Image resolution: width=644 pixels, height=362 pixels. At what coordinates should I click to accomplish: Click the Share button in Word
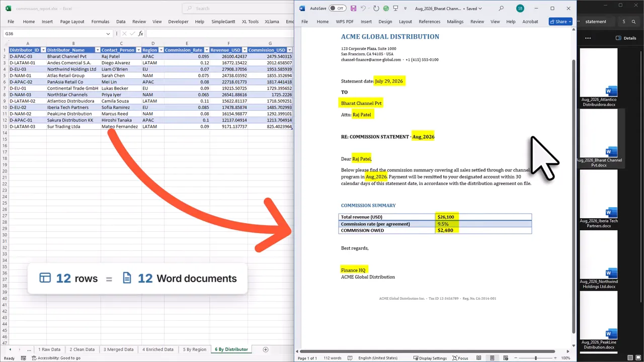pos(560,22)
